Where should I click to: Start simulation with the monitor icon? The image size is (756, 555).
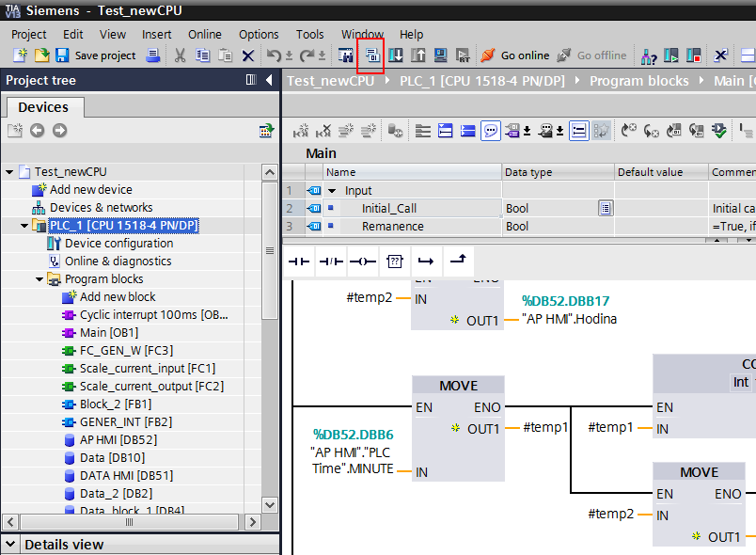(441, 55)
